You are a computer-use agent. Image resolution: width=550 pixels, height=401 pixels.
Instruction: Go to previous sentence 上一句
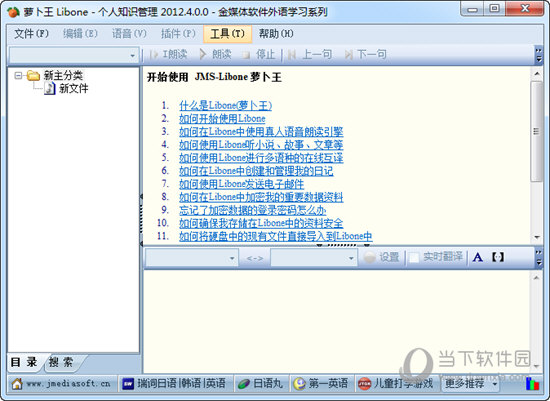tap(310, 54)
